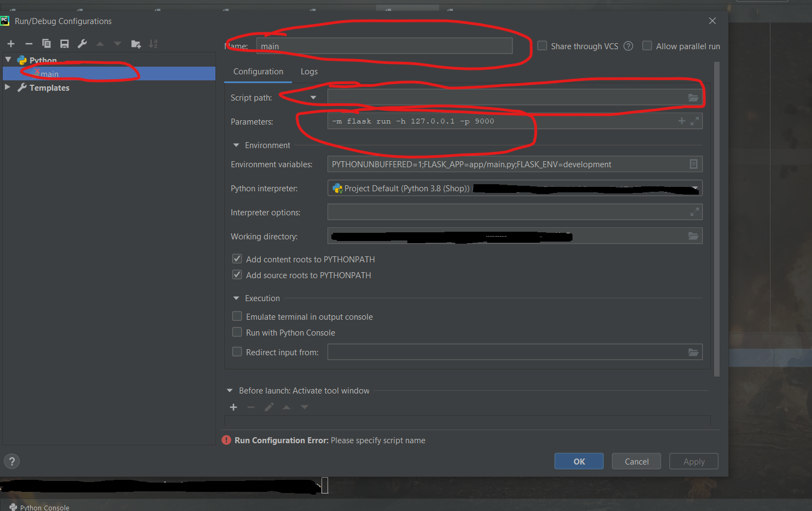Edit the Before launch task

269,407
